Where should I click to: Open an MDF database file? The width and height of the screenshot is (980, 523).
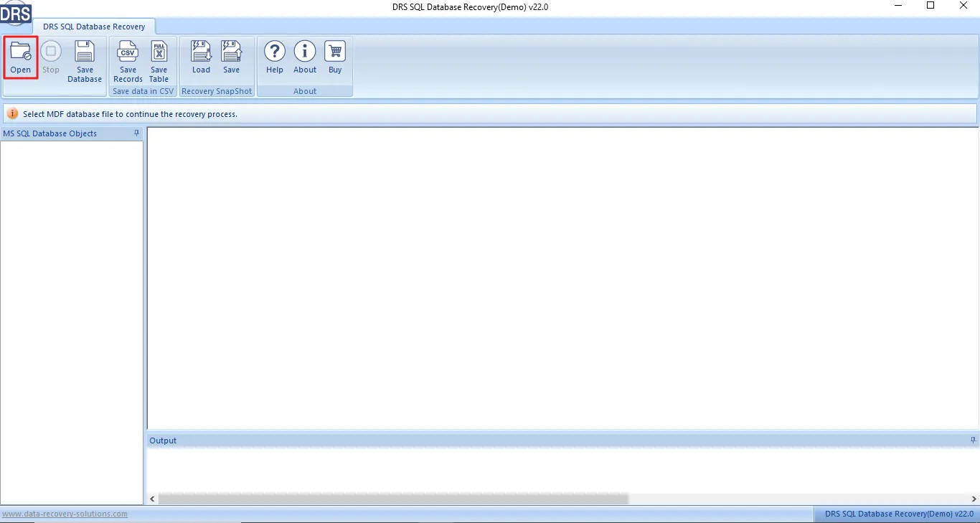[20, 57]
